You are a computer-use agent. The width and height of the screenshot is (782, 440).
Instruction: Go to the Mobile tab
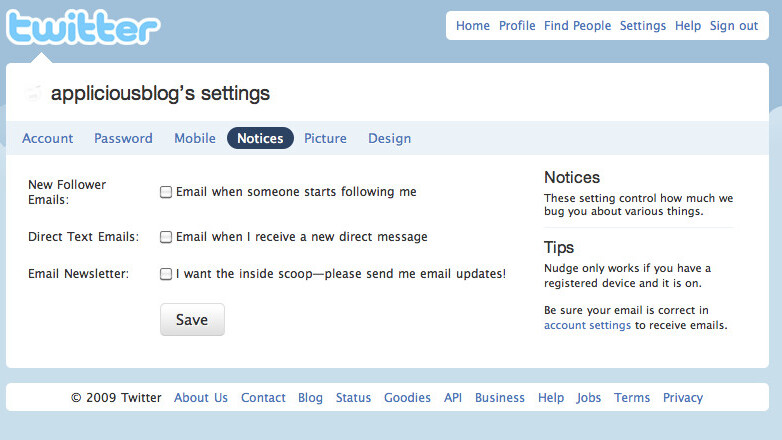pos(195,138)
